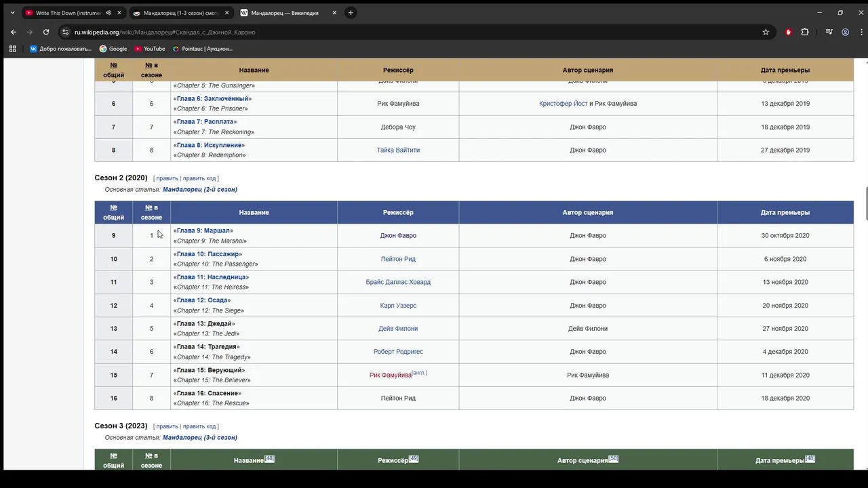Image resolution: width=868 pixels, height=488 pixels.
Task: Open the red ad-blocker extension icon
Action: [x=788, y=32]
